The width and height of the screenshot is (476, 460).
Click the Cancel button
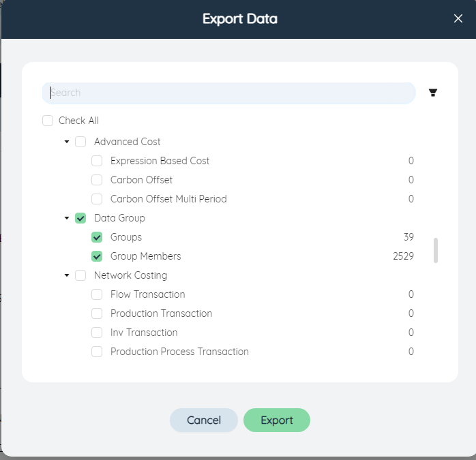click(204, 420)
